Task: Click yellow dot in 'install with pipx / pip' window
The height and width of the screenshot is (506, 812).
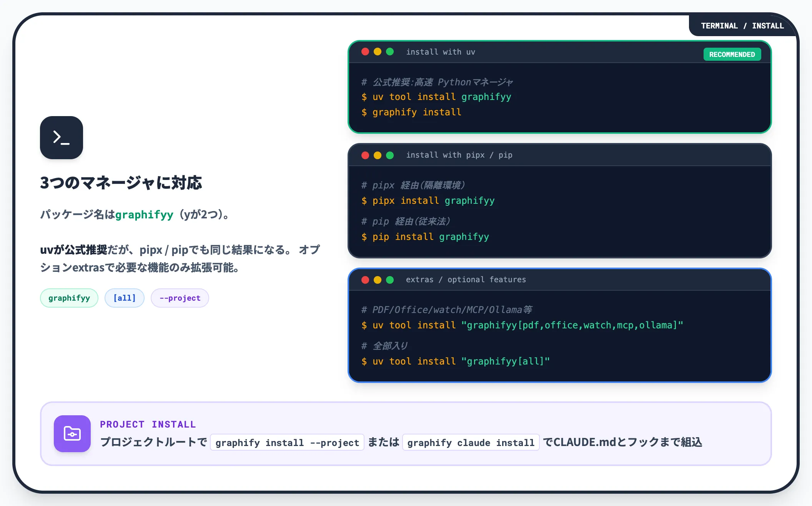Action: click(x=378, y=155)
